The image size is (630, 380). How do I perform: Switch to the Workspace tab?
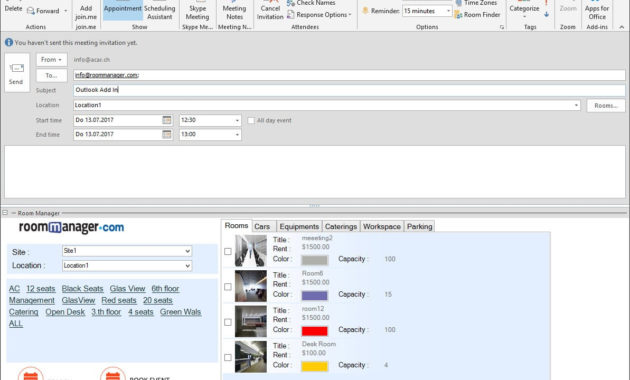pyautogui.click(x=382, y=227)
